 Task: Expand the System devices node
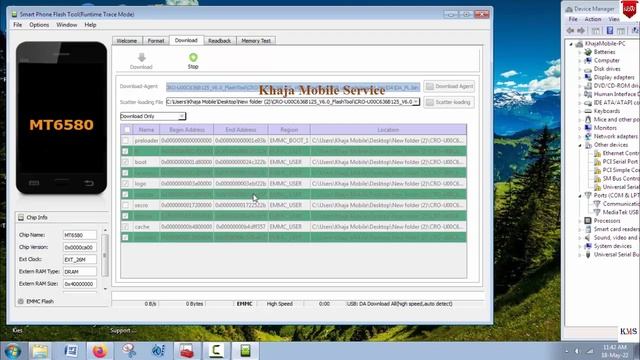pyautogui.click(x=580, y=247)
